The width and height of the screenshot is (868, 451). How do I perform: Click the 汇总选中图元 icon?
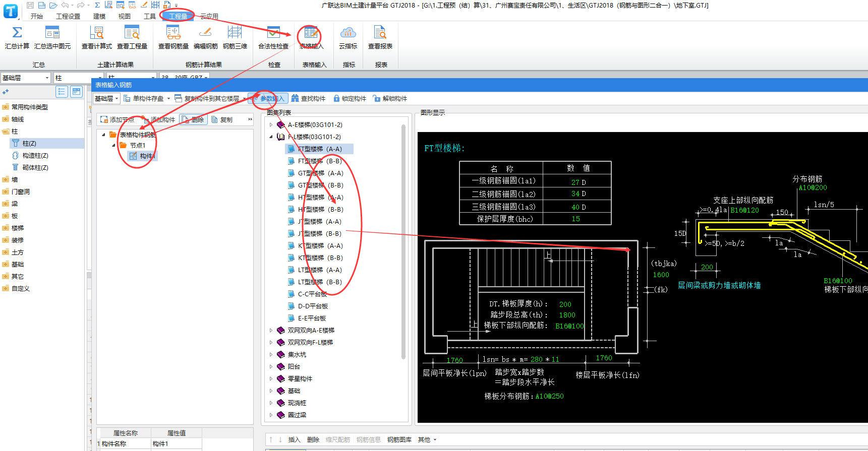52,32
